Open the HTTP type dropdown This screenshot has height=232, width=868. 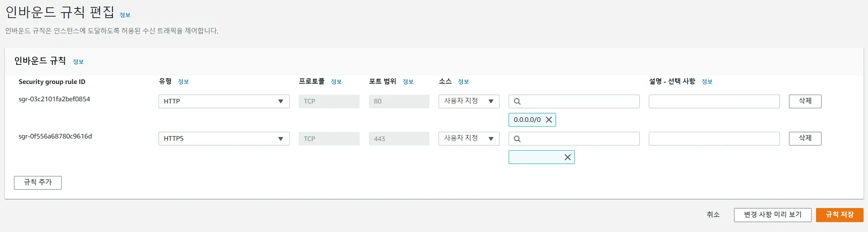tap(224, 102)
